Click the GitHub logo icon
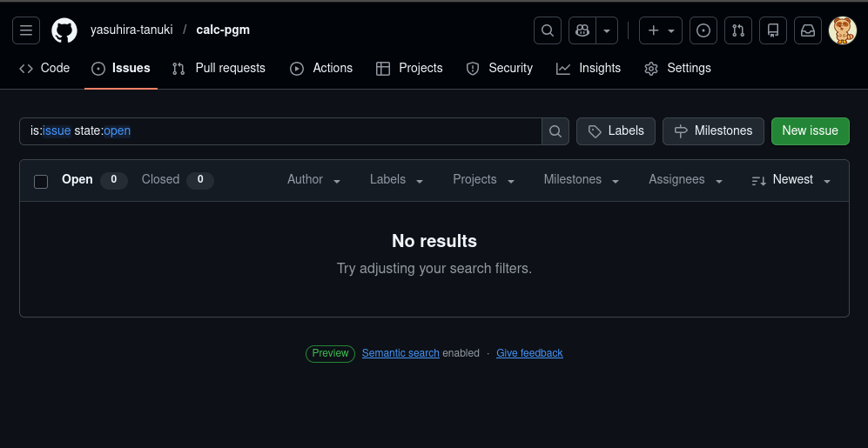The width and height of the screenshot is (868, 448). pos(64,30)
